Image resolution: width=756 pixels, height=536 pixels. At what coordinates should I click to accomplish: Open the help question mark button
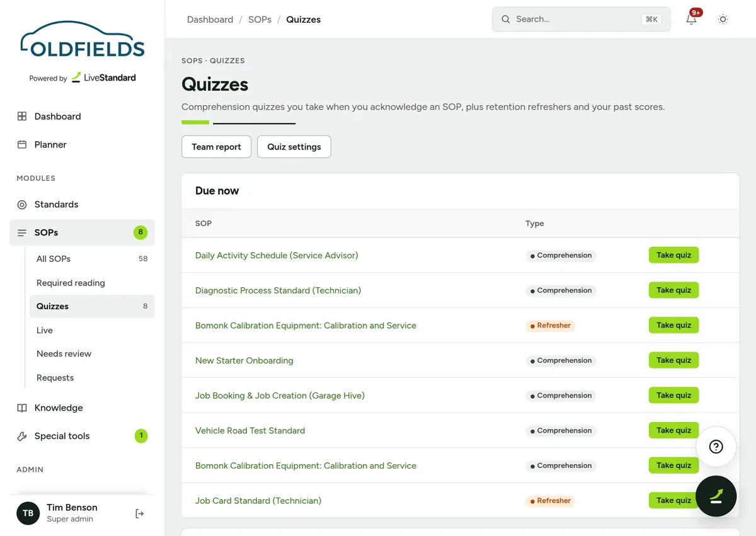[x=716, y=447]
